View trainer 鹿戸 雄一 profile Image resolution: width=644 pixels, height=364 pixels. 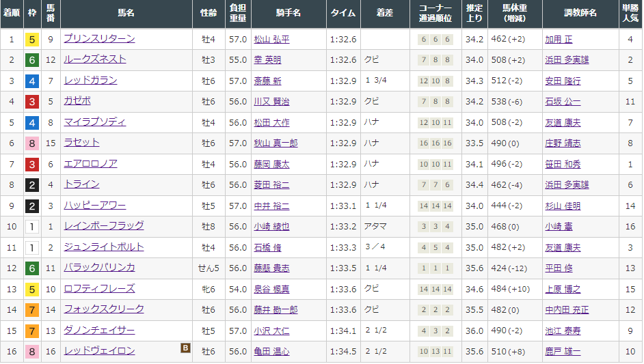(563, 352)
